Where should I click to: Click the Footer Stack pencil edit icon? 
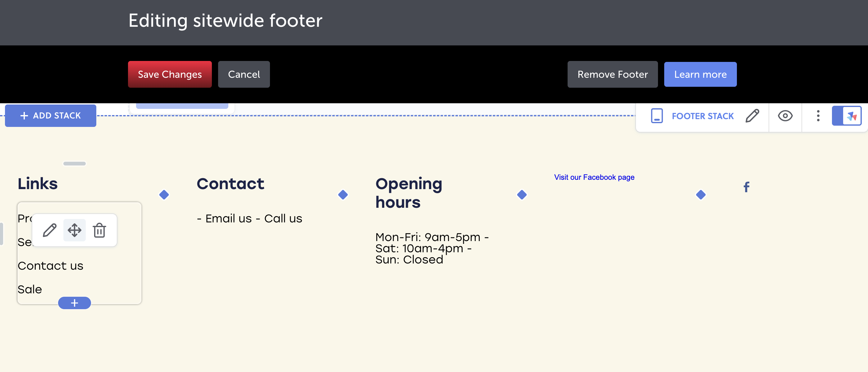[x=752, y=116]
